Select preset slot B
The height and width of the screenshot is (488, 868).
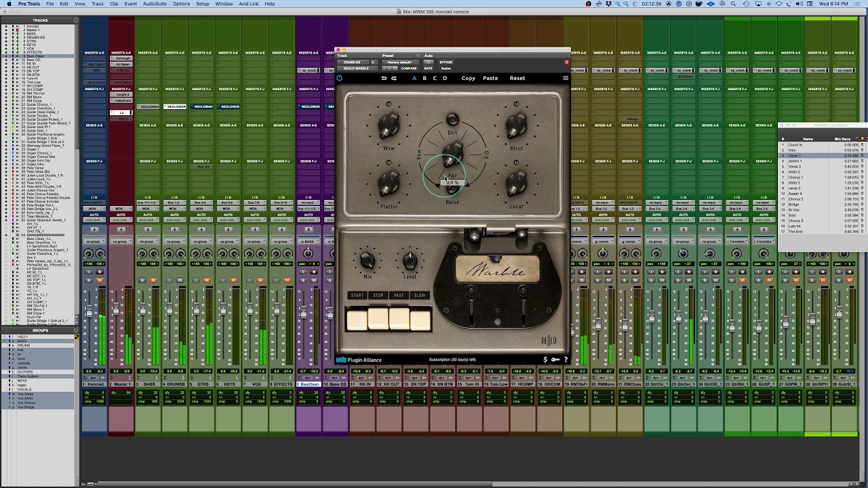click(425, 78)
